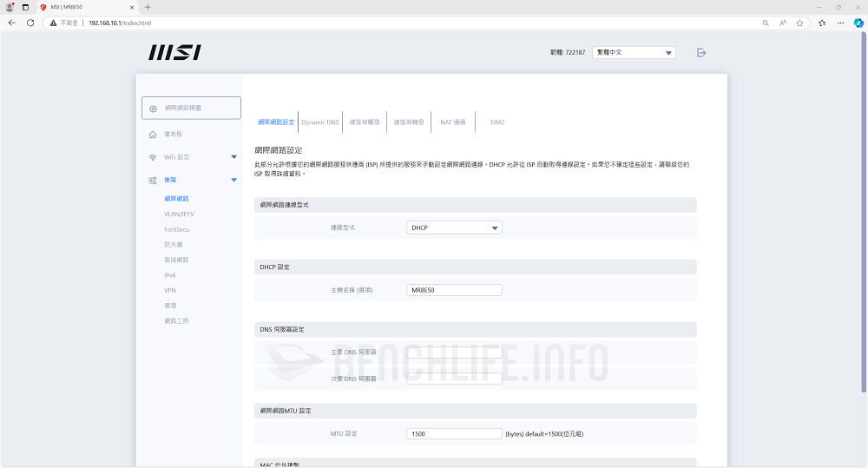Click the secondary DNS server field
This screenshot has width=868, height=468.
(454, 379)
